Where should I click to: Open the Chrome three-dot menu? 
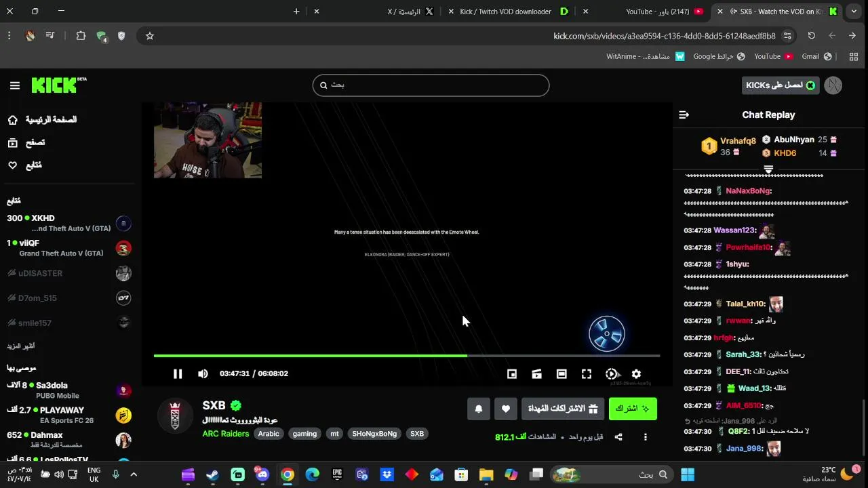9,36
